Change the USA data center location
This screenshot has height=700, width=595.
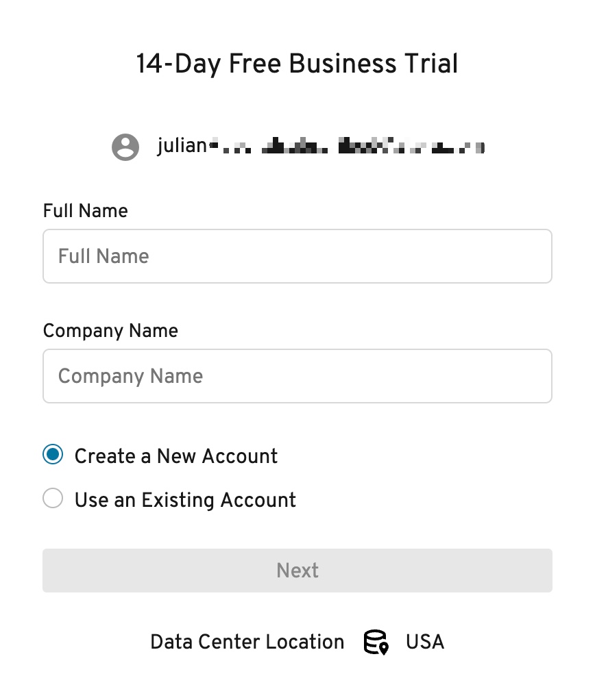(x=425, y=642)
